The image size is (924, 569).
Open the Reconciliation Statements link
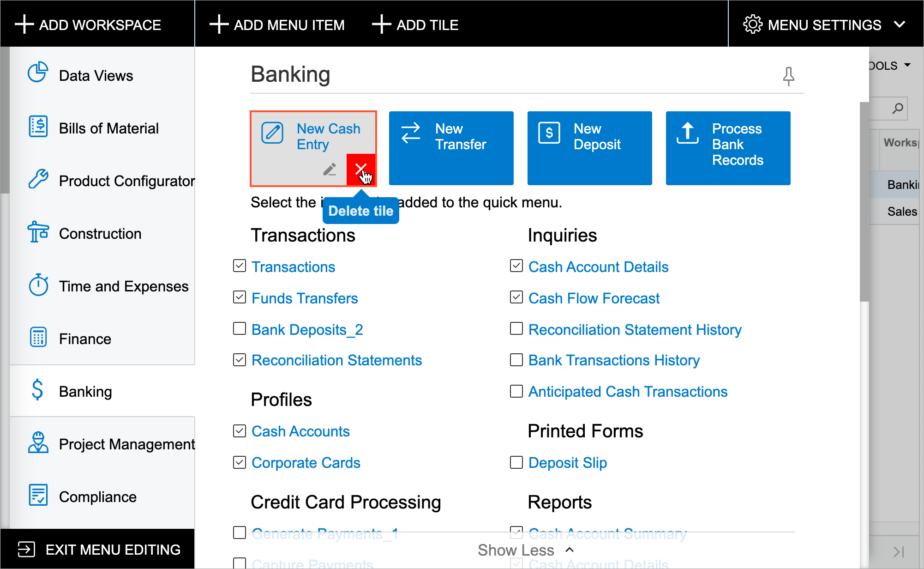pos(336,360)
